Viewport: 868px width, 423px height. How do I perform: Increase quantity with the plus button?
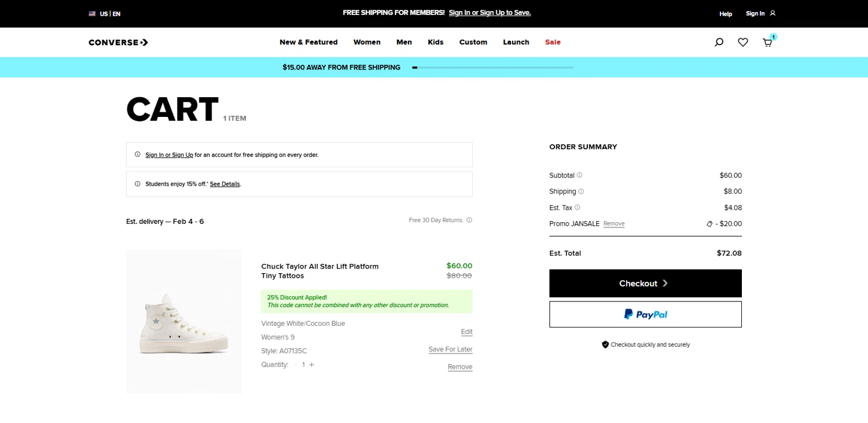(311, 365)
